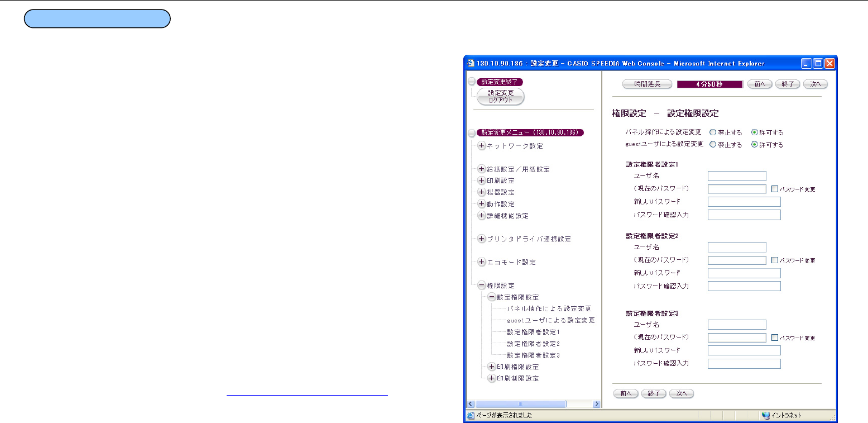Click the 設定変更終了 header label

point(500,82)
